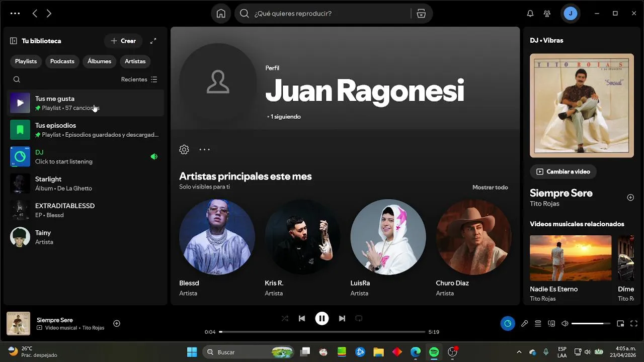Open Tito Rojas link under Siempre Sere heading
The image size is (644, 362).
[544, 204]
